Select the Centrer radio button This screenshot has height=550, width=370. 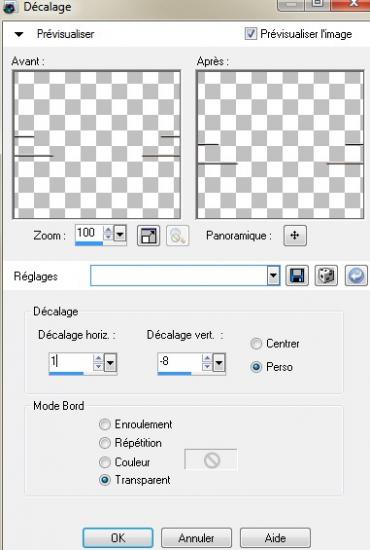pos(256,344)
